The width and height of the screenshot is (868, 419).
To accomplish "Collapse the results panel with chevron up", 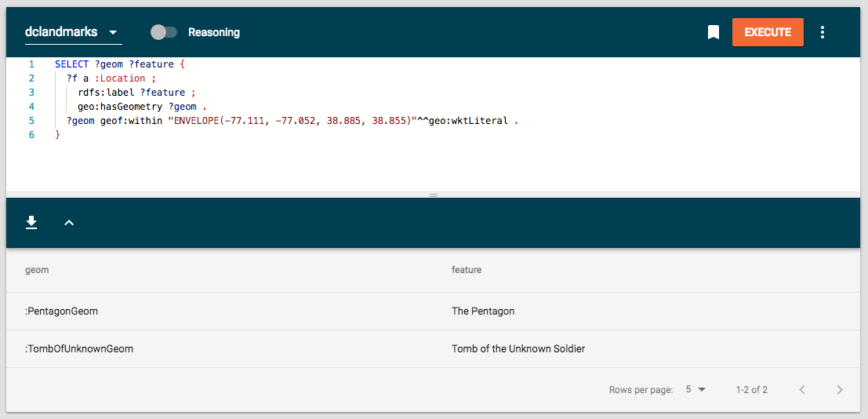I will [69, 223].
